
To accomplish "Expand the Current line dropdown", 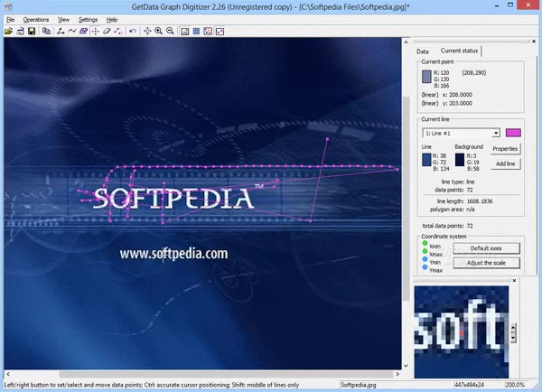I will pyautogui.click(x=496, y=133).
